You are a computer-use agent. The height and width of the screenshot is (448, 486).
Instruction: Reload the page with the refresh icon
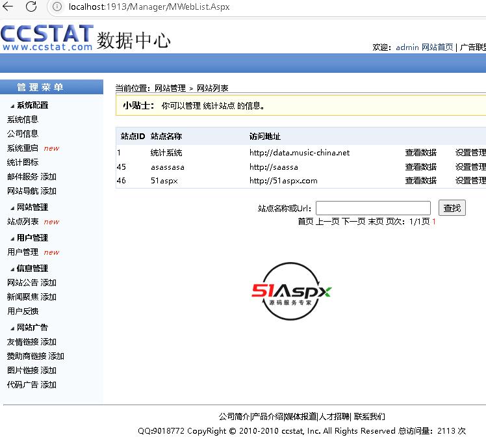coord(31,7)
